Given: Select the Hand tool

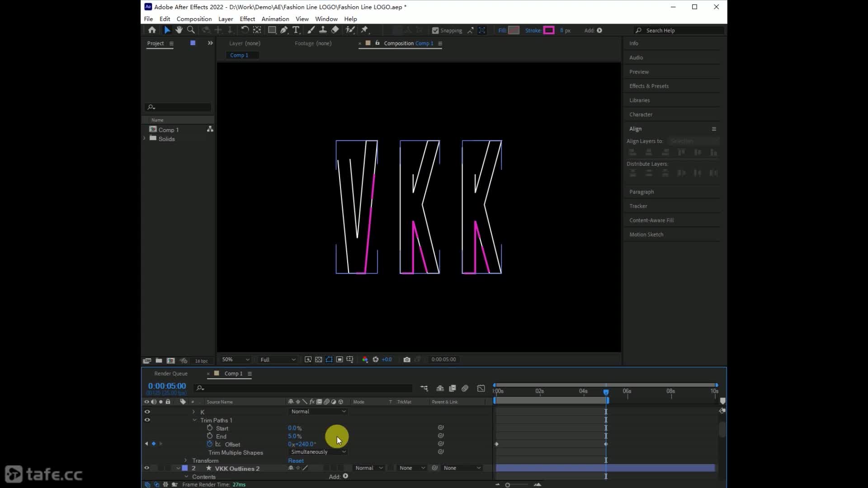Looking at the screenshot, I should click(x=179, y=30).
